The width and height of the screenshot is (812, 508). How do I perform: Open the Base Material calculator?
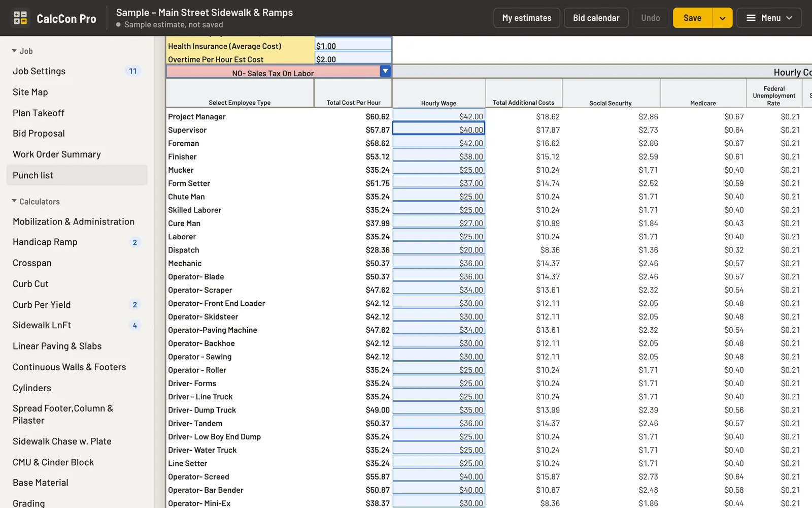pyautogui.click(x=77, y=482)
